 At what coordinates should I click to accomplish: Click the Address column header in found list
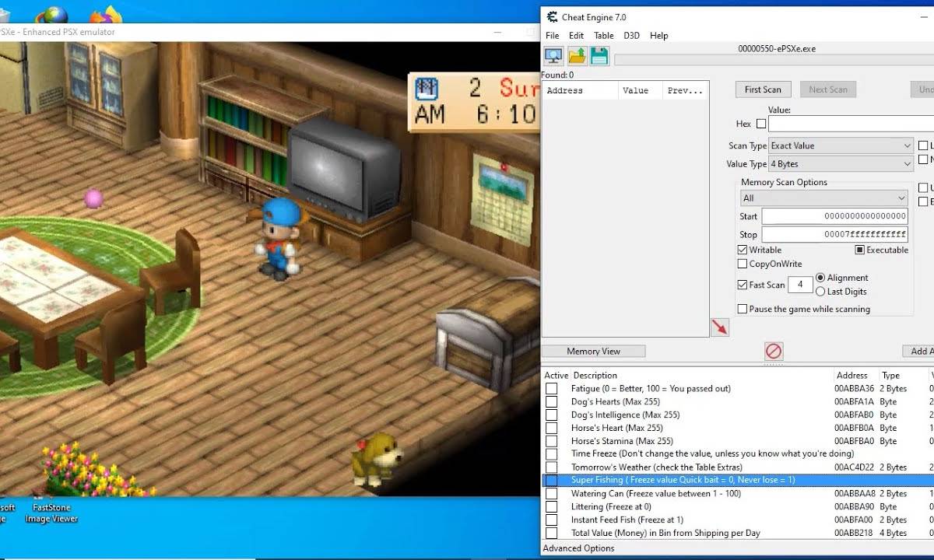[x=580, y=90]
